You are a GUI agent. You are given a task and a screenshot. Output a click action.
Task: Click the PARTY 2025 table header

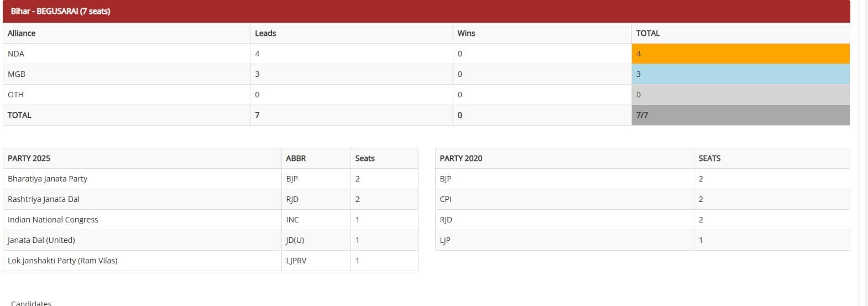29,158
